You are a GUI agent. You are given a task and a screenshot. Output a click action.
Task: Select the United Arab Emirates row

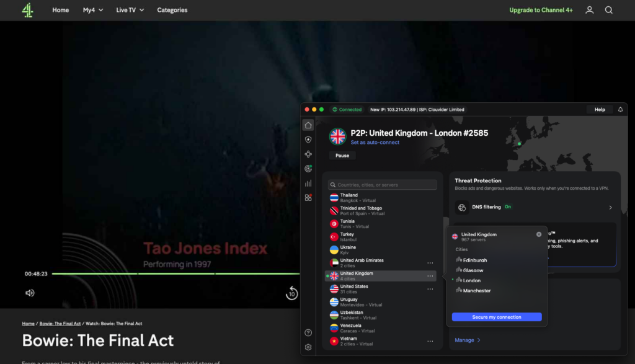[x=381, y=263]
